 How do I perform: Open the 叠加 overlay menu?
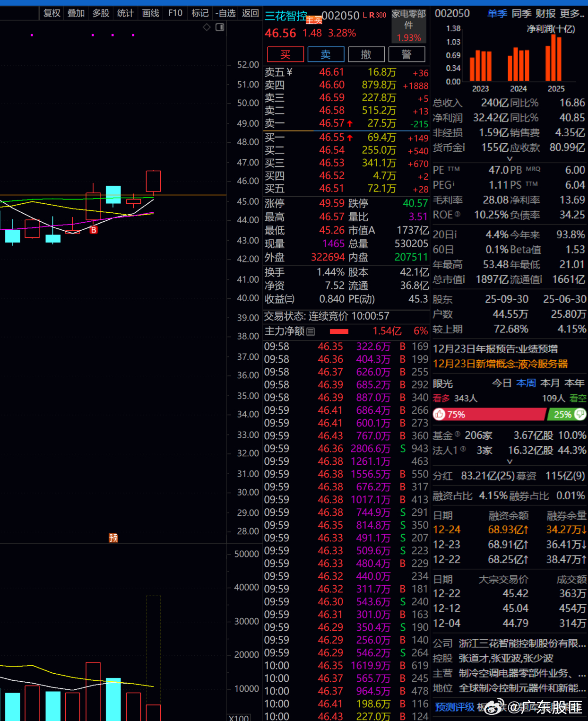(x=76, y=13)
